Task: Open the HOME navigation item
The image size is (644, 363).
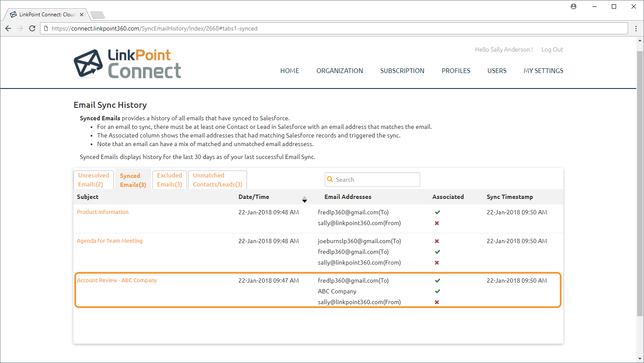Action: pyautogui.click(x=290, y=71)
